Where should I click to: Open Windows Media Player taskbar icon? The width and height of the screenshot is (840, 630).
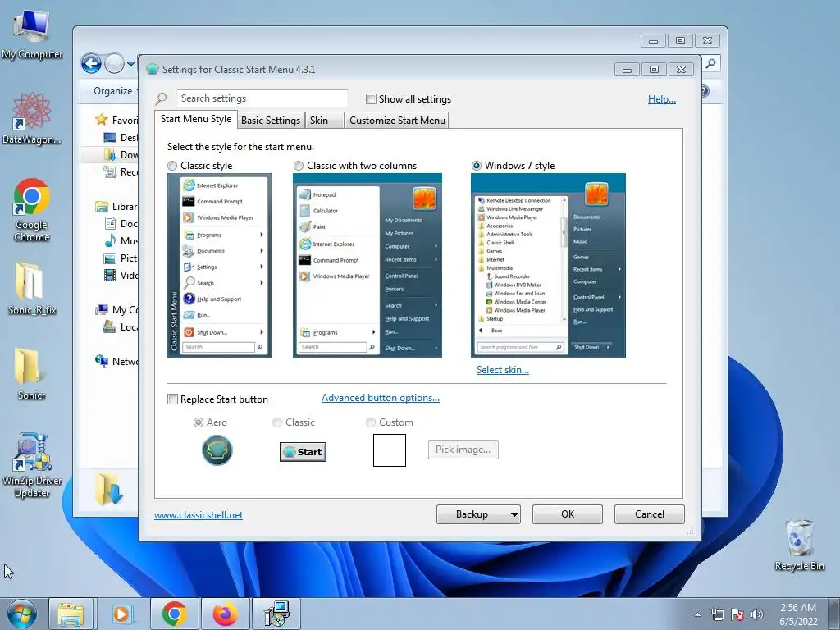(121, 614)
